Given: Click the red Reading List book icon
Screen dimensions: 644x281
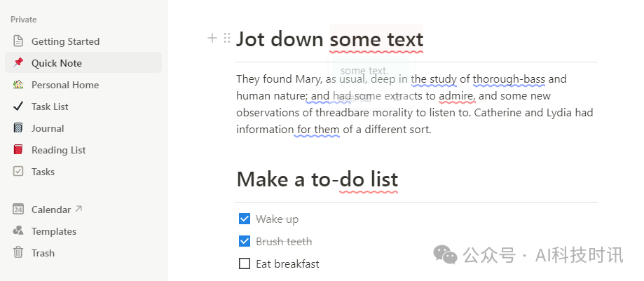Looking at the screenshot, I should point(18,150).
